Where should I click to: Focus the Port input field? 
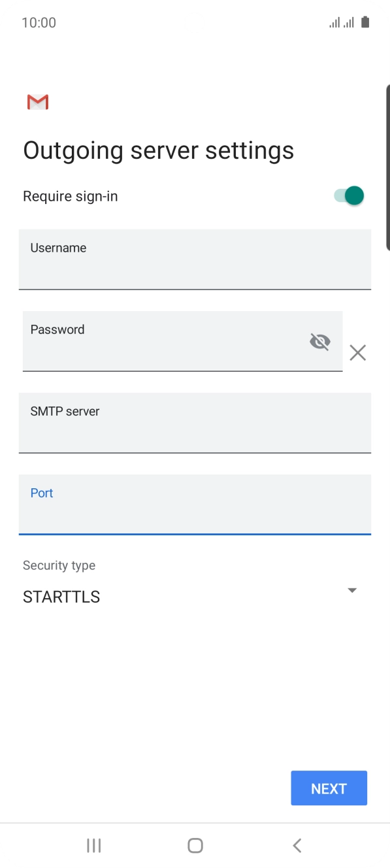pyautogui.click(x=195, y=505)
